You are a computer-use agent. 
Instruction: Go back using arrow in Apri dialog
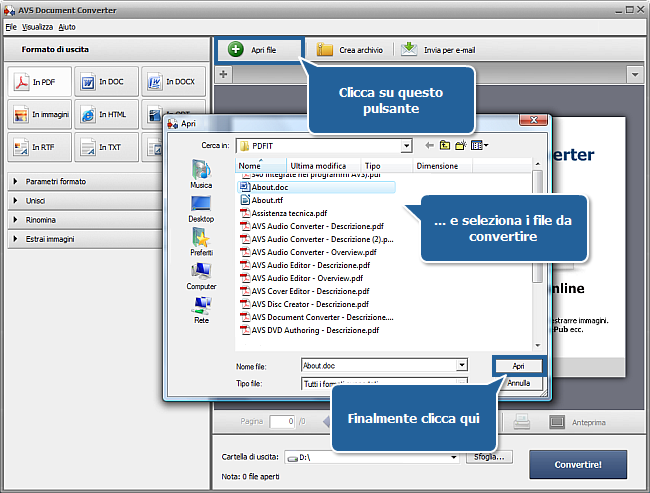click(x=429, y=146)
